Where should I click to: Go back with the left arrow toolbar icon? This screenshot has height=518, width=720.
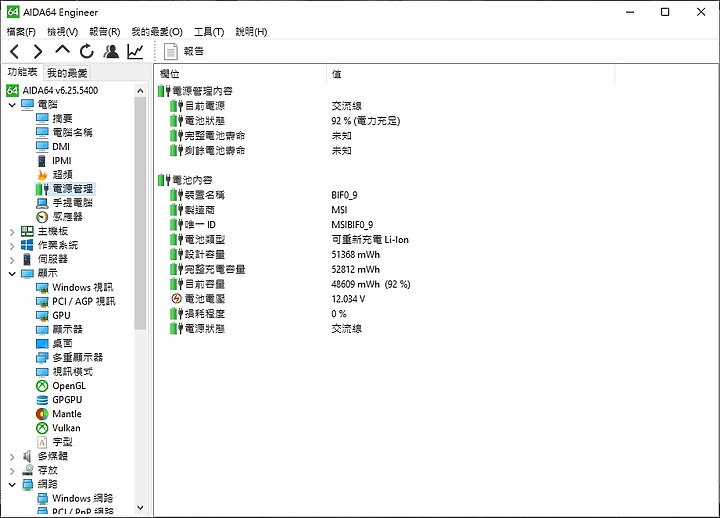pos(15,51)
